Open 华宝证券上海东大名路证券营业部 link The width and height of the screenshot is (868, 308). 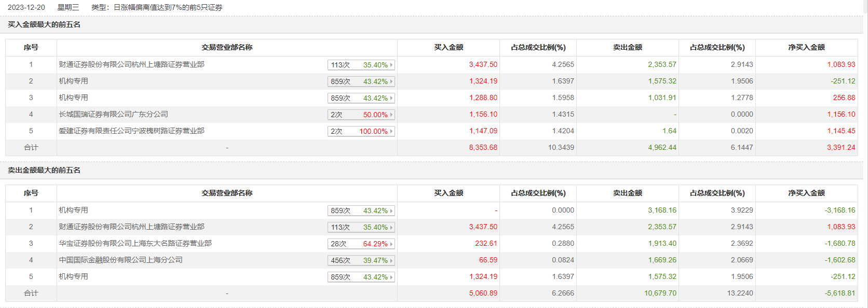pyautogui.click(x=135, y=243)
